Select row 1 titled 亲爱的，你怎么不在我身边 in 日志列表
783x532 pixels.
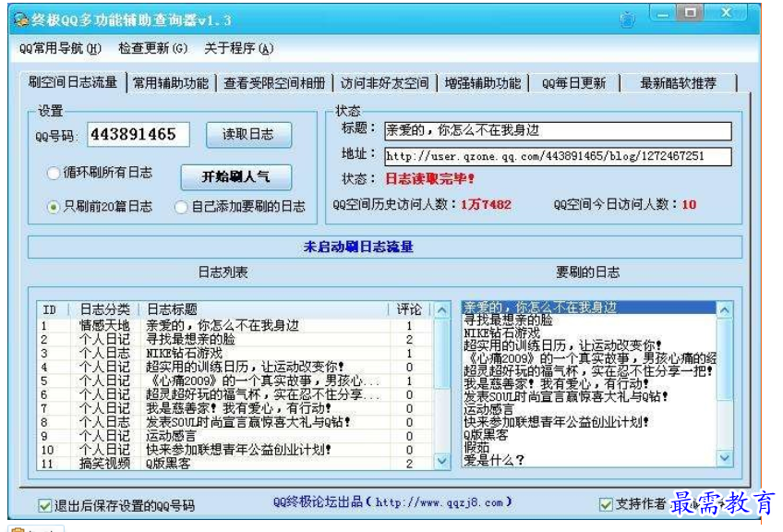pos(235,326)
